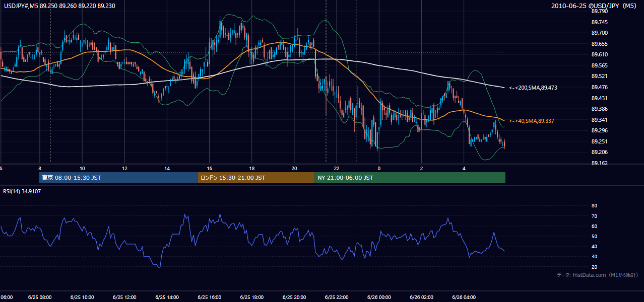The image size is (644, 302).
Task: Click the 6/25 12:00 bottom time label
Action: pyautogui.click(x=124, y=297)
